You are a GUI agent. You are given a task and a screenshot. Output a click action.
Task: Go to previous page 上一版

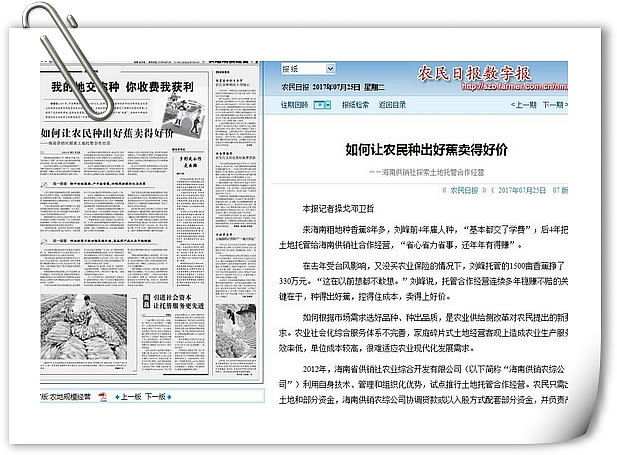128,397
